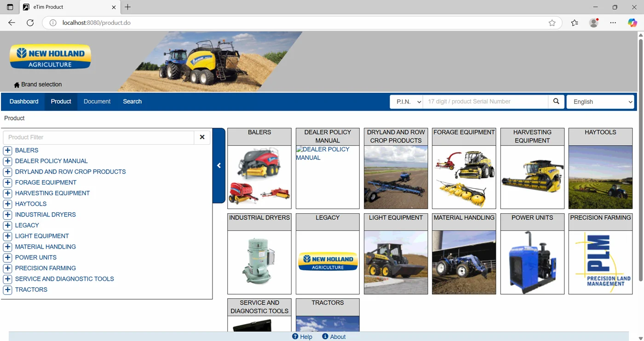Expand the MATERIAL HANDLING tree node

[7, 247]
